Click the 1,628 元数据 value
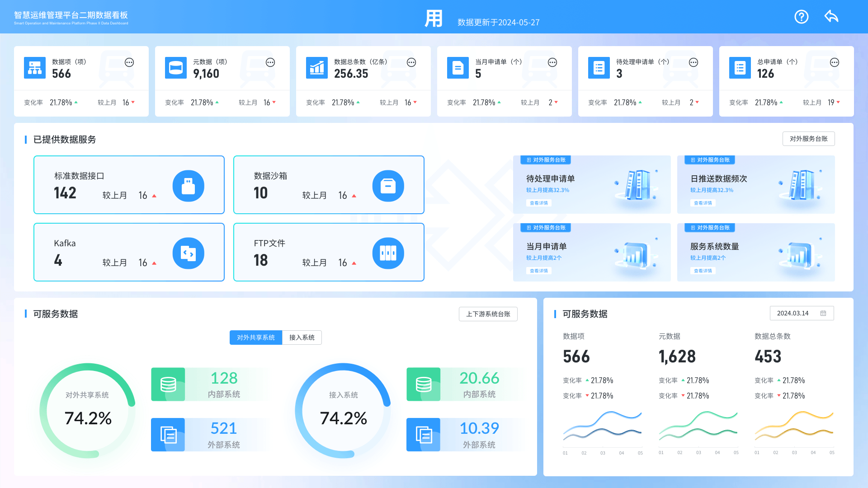The height and width of the screenshot is (488, 868). pos(677,357)
